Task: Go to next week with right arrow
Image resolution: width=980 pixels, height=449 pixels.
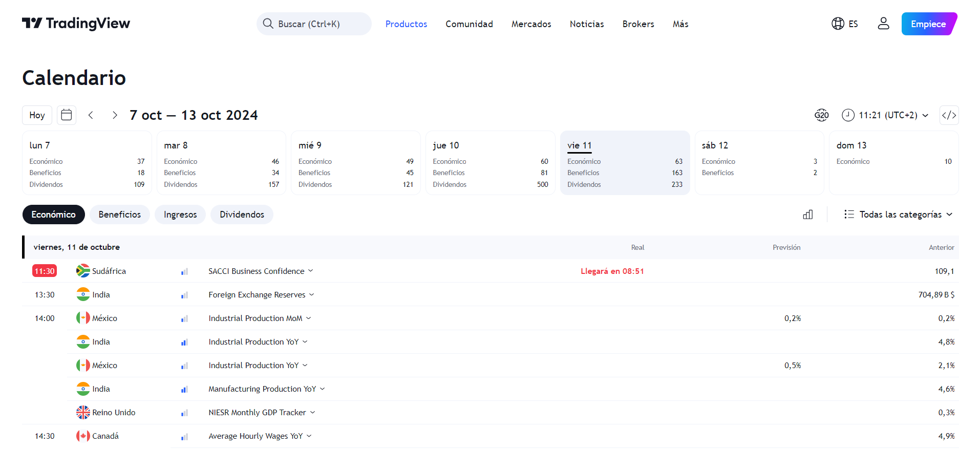Action: coord(115,115)
